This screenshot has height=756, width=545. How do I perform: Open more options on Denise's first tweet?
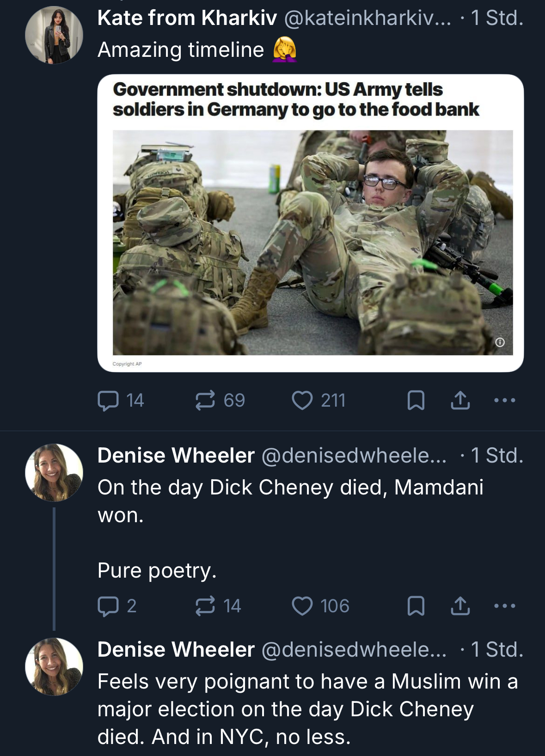pos(505,606)
